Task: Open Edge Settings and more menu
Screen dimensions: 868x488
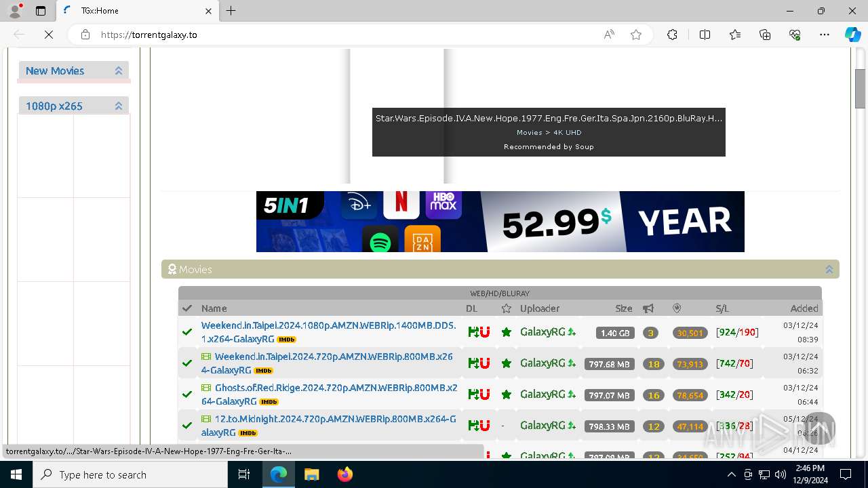Action: (x=825, y=35)
